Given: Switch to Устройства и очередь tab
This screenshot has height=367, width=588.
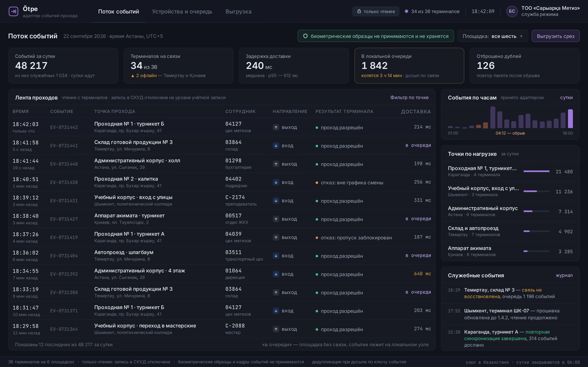Looking at the screenshot, I should 182,11.
